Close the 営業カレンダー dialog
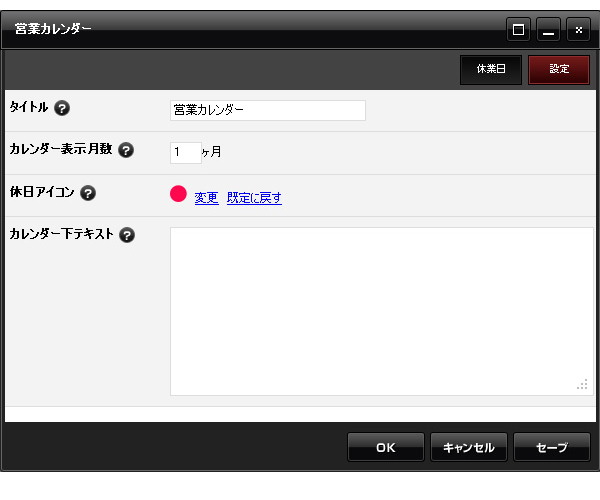600x500 pixels. click(578, 29)
